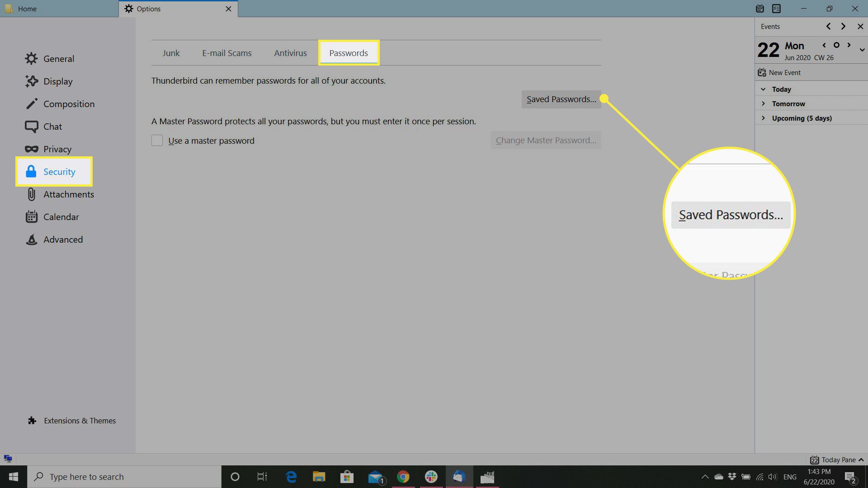Click the Composition settings icon
868x488 pixels.
coord(31,103)
